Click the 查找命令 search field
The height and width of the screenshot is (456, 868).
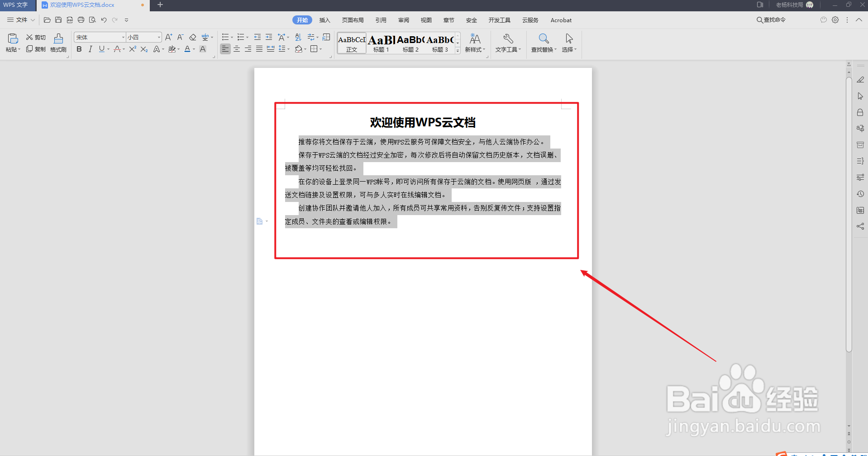[x=771, y=20]
